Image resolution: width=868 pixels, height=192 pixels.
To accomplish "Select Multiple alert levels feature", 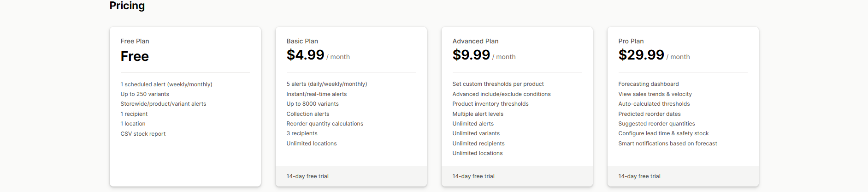I will tap(478, 114).
